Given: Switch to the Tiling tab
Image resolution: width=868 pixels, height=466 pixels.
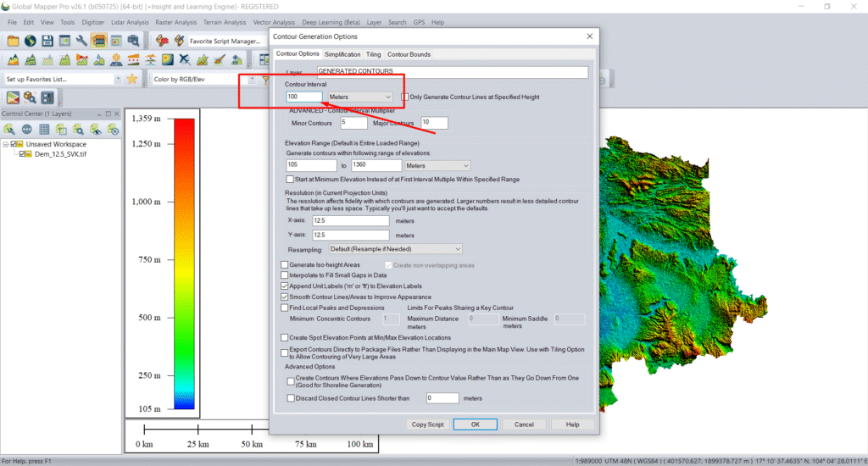Looking at the screenshot, I should point(373,54).
